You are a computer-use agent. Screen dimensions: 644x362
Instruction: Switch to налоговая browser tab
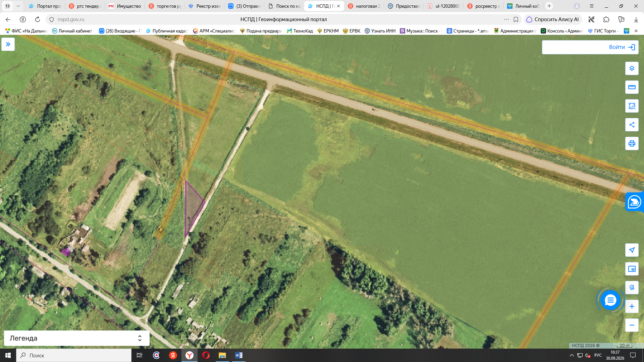(364, 6)
